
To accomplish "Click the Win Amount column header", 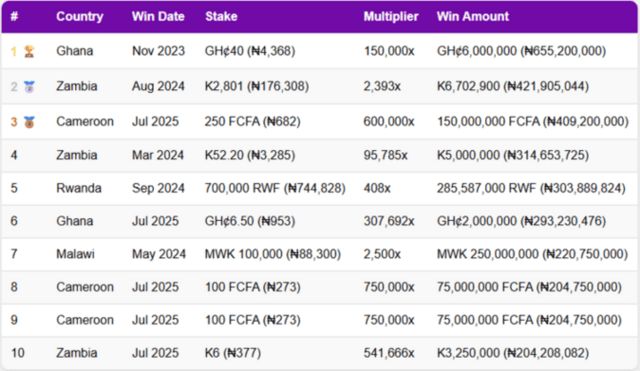I will point(473,16).
